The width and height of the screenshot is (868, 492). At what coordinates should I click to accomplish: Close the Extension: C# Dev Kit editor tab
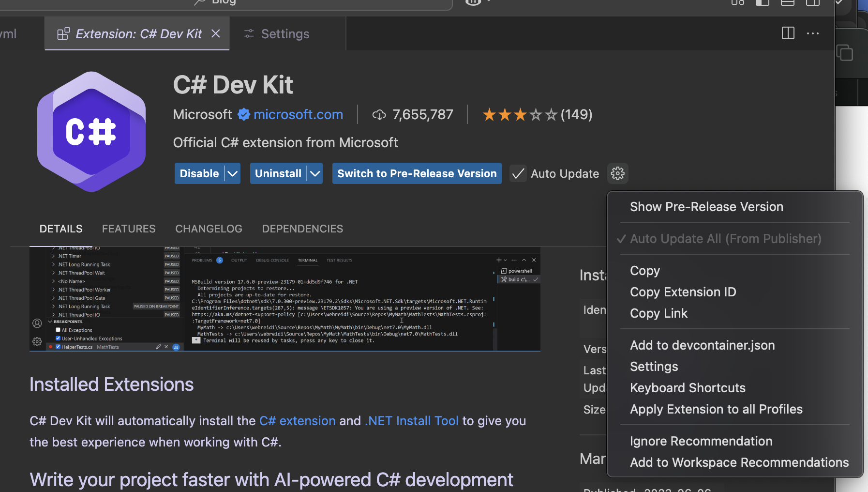(216, 33)
